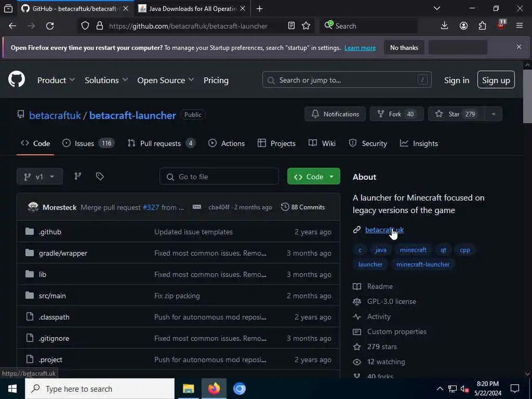Click the muted volume icon in tray
The height and width of the screenshot is (399, 532).
tap(464, 389)
